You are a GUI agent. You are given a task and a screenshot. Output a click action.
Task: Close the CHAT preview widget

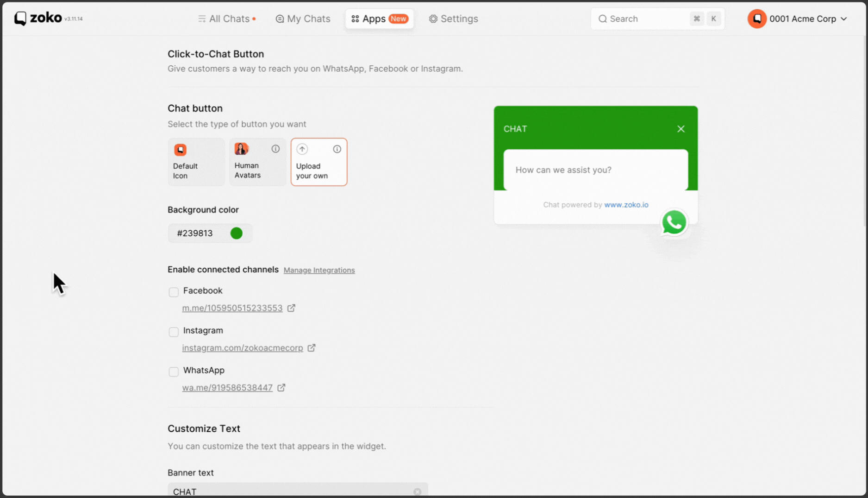coord(681,129)
